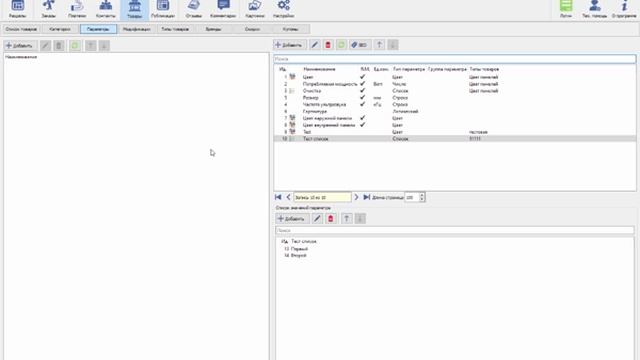The width and height of the screenshot is (640, 360).
Task: Switch to Категории tab
Action: [60, 29]
